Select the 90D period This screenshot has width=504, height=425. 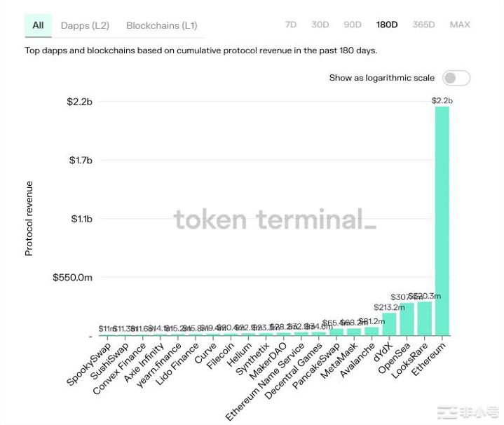click(x=353, y=25)
